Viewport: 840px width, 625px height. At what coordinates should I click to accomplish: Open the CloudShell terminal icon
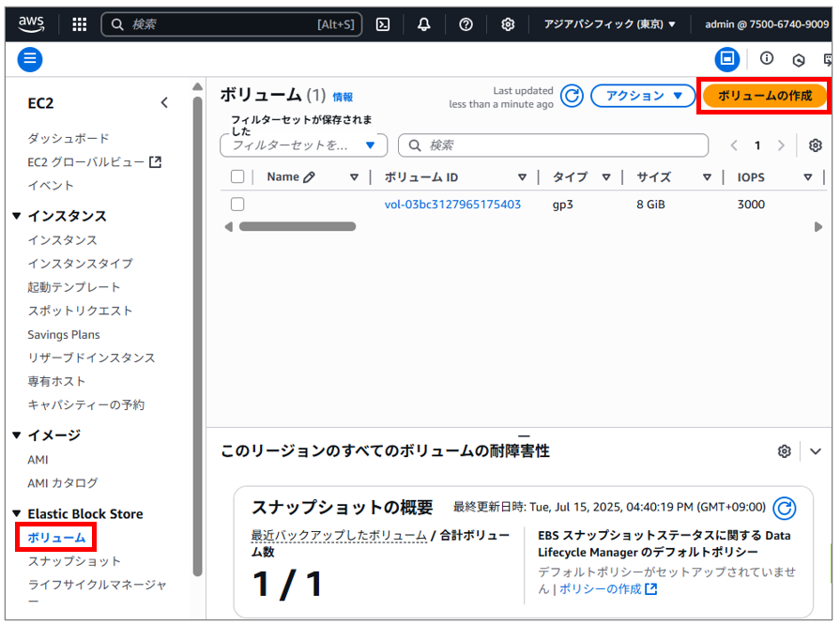click(383, 24)
